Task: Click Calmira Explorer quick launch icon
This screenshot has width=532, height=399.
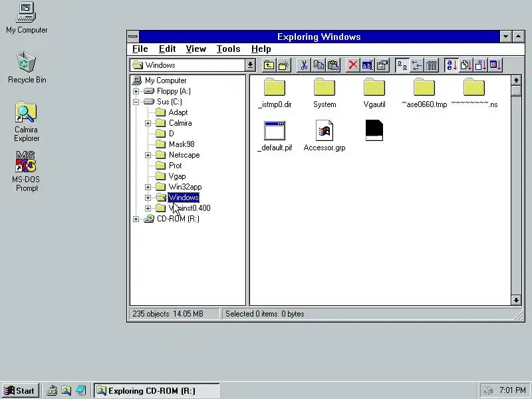Action: [66, 391]
